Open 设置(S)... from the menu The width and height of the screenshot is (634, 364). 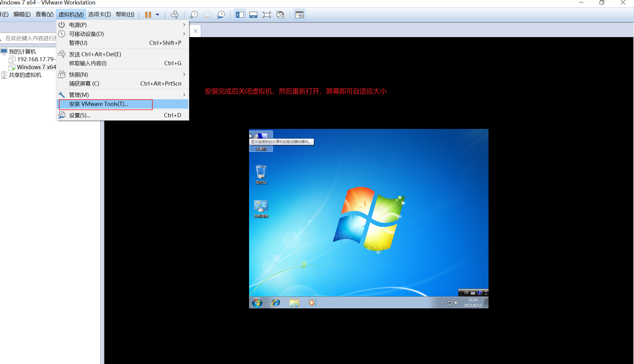(123, 115)
